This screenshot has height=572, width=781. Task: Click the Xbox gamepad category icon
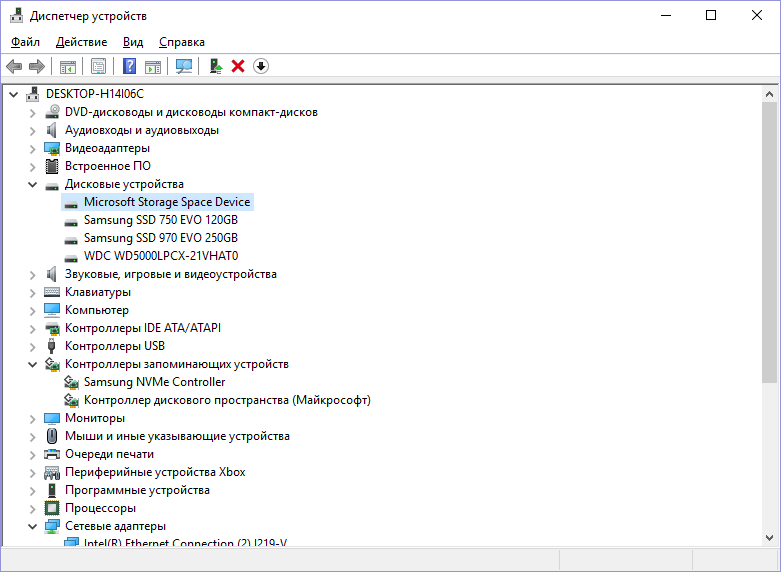[x=52, y=472]
